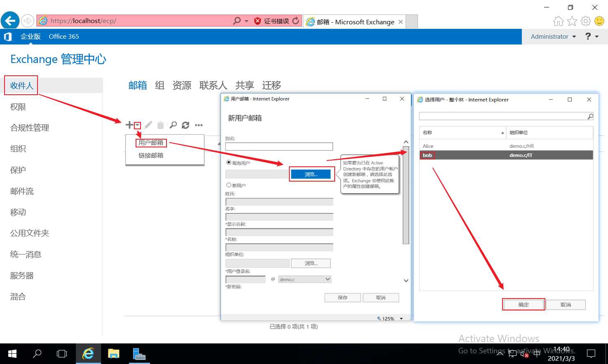Screen dimensions: 608x364
Task: Open the more options ellipsis icon
Action: [x=199, y=125]
